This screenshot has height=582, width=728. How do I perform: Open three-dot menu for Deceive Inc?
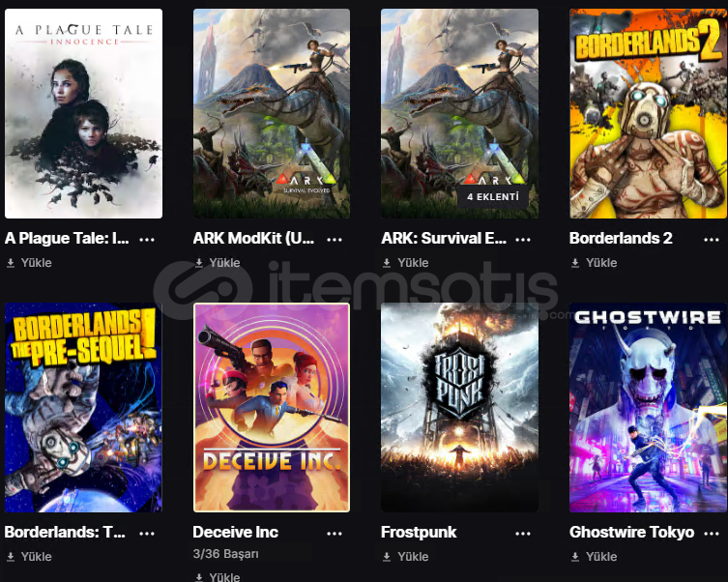click(x=335, y=534)
